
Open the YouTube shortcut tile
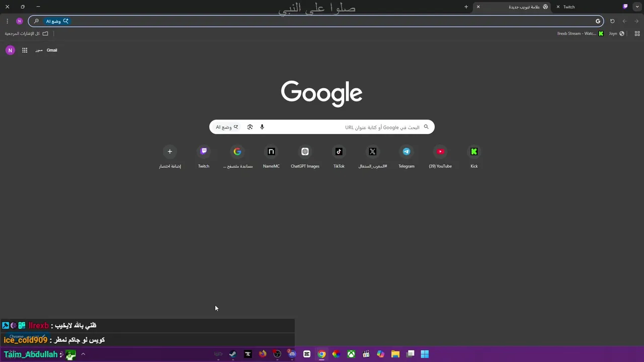440,157
